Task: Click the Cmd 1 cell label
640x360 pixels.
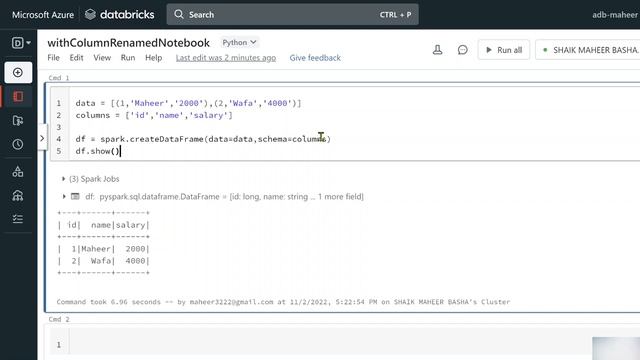Action: click(x=59, y=78)
